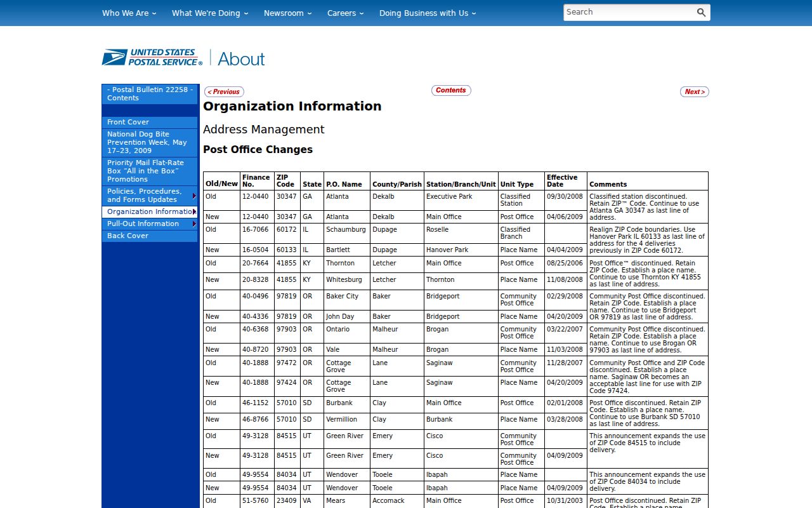Select the Whitesburg P.O. name cell
The height and width of the screenshot is (508, 812).
[x=346, y=281]
